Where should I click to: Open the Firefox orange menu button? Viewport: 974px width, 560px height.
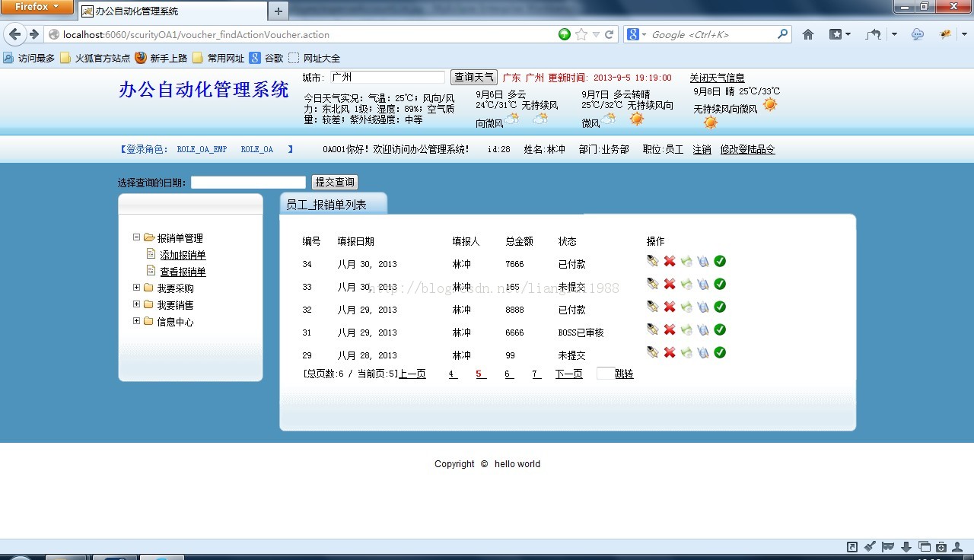tap(37, 7)
